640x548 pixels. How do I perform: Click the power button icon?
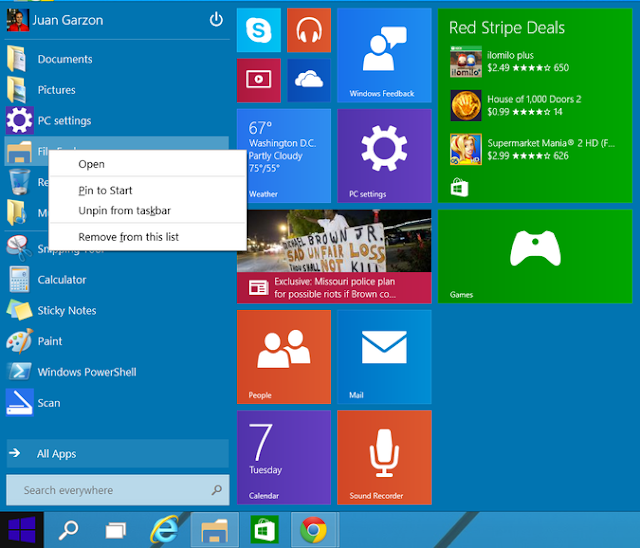coord(216,20)
